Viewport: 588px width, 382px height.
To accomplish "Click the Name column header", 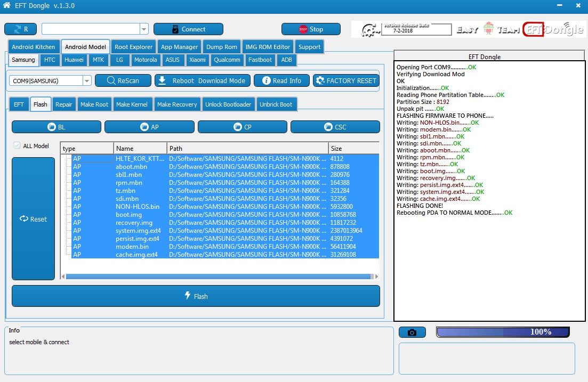I will pos(140,149).
